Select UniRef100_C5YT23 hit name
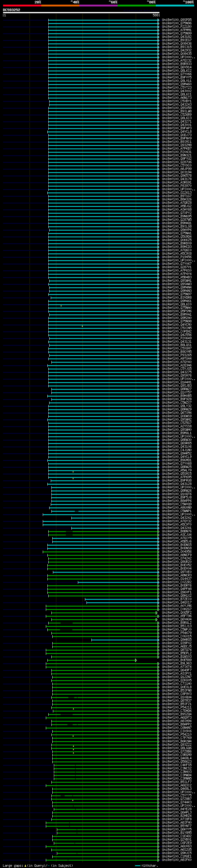 click(x=177, y=88)
